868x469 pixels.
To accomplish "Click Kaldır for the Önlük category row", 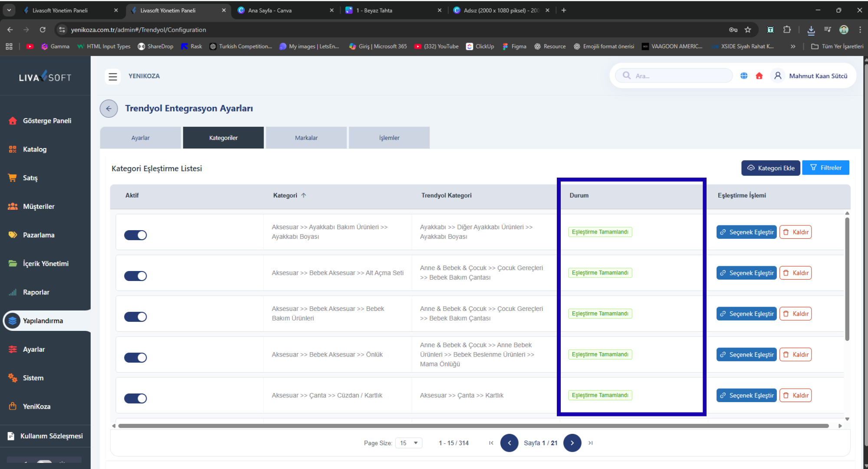I will (796, 354).
